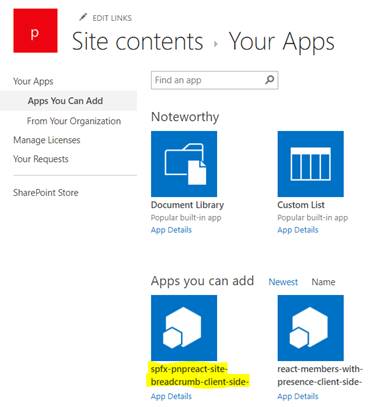Go to the SharePoint Store
This screenshot has width=370, height=407.
click(46, 193)
